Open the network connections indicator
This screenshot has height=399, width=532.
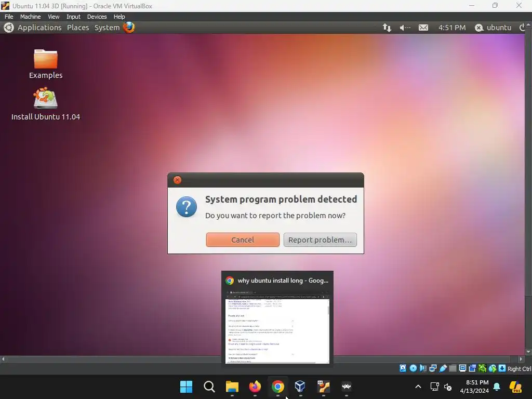[387, 28]
